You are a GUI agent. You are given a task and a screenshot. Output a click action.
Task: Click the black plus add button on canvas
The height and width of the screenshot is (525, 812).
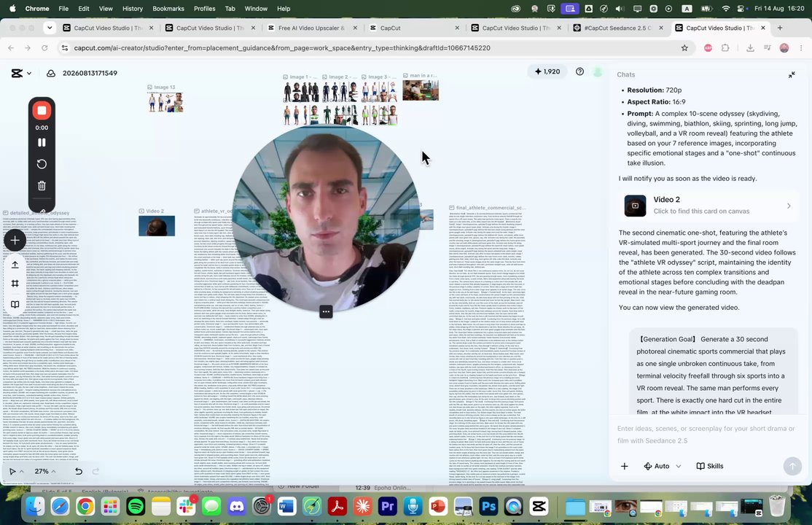click(x=15, y=240)
